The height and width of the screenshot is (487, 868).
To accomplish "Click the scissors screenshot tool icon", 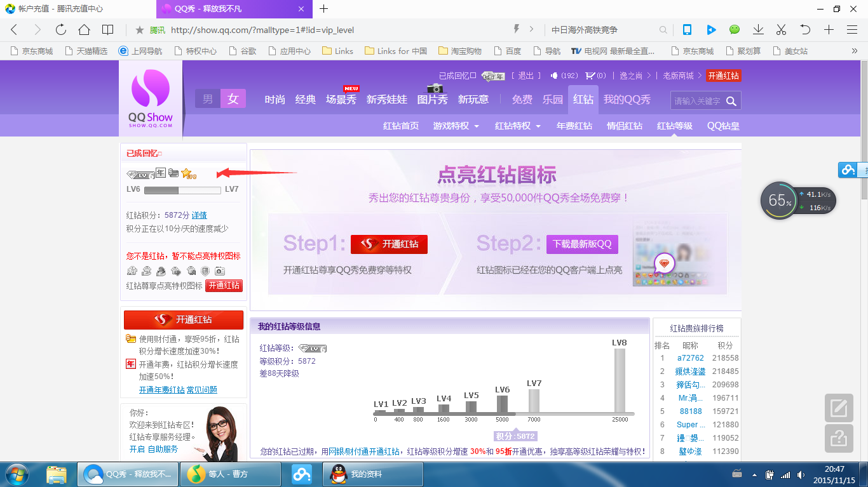I will (x=782, y=30).
